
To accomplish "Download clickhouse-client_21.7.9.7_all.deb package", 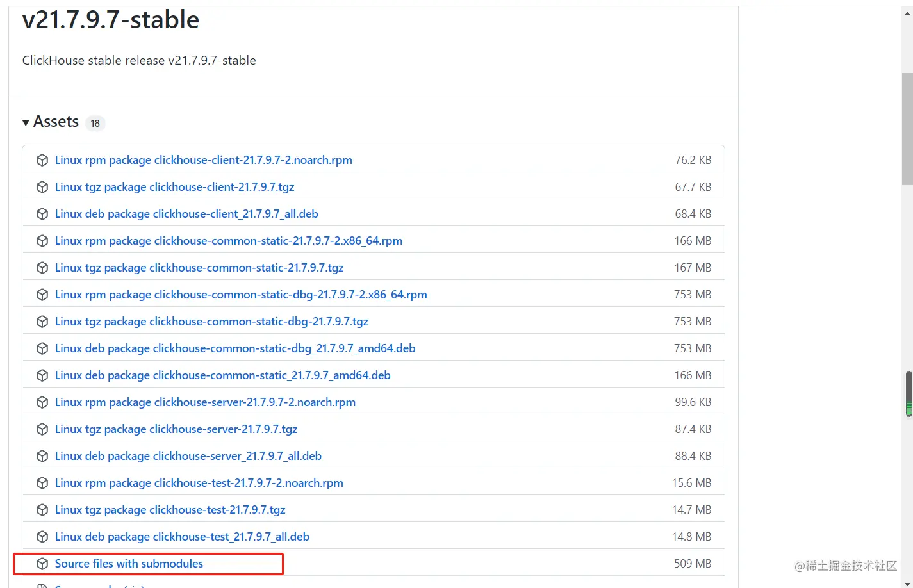I will 186,214.
